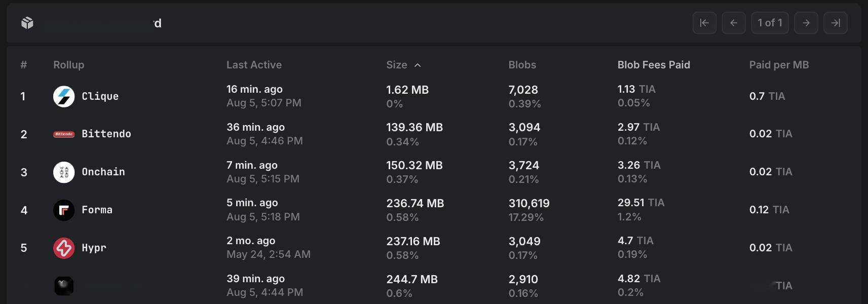Click the '150.32 MB' size value
The width and height of the screenshot is (868, 304).
414,165
